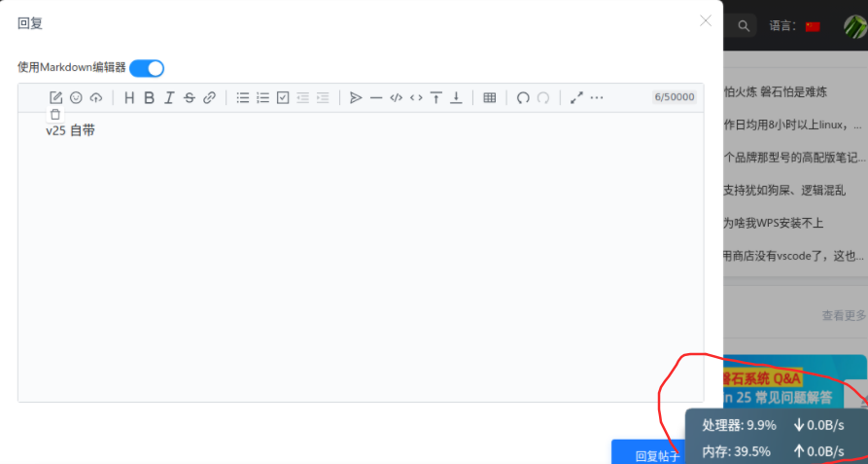The width and height of the screenshot is (868, 464).
Task: Insert an ordered numbered list
Action: 263,98
